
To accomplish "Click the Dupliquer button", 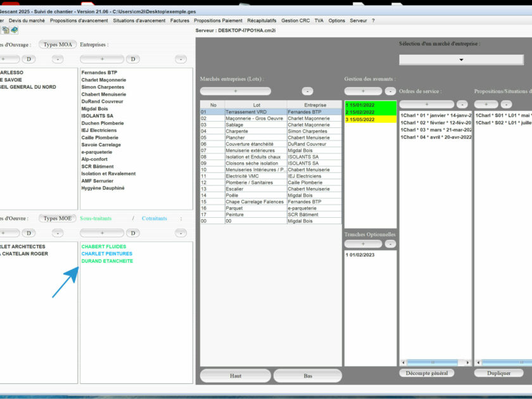I will pyautogui.click(x=499, y=373).
